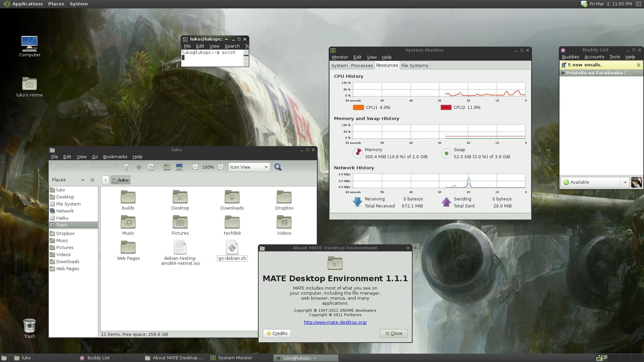Change the Swap color pie swatch
Viewport: 644px width, 362px height.
click(446, 153)
